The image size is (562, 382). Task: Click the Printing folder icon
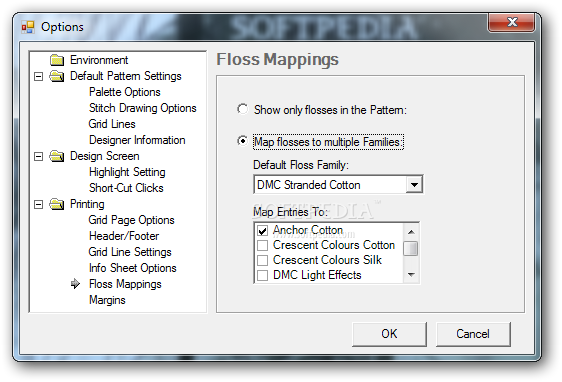57,204
